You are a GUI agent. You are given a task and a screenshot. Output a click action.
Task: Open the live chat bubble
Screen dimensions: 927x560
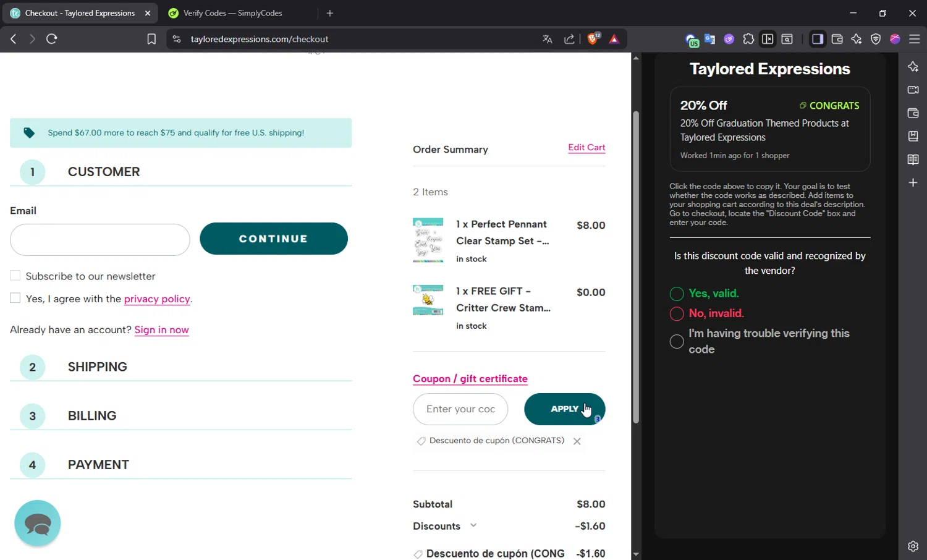38,524
